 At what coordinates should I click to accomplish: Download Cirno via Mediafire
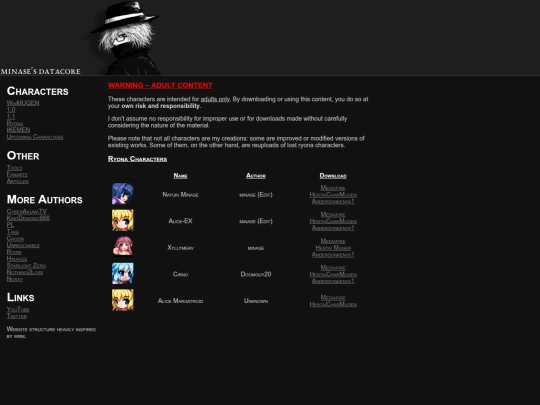(x=333, y=268)
